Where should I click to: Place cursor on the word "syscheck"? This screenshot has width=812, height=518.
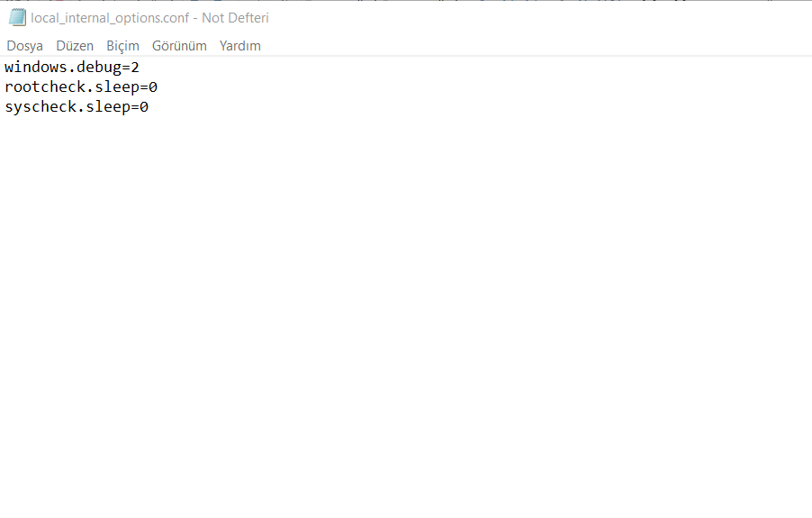tap(40, 106)
